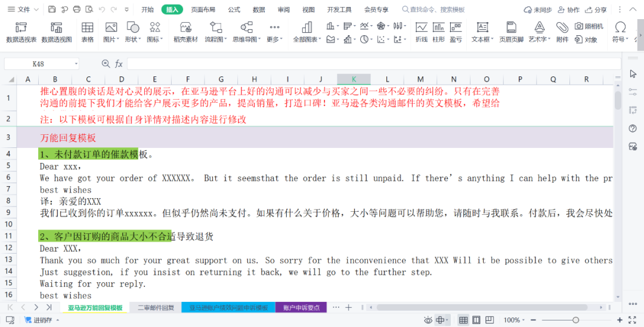Open the sliders settings icon in right sidebar
The image size is (644, 327).
(x=633, y=92)
